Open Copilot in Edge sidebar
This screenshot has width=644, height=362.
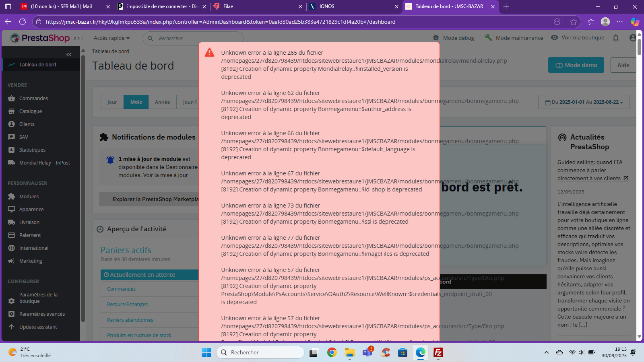point(635,22)
